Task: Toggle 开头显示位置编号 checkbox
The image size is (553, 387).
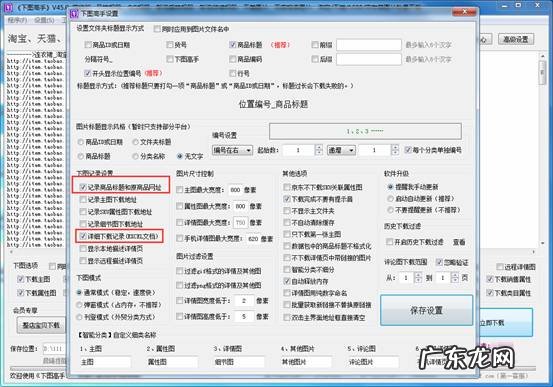Action: coord(87,73)
